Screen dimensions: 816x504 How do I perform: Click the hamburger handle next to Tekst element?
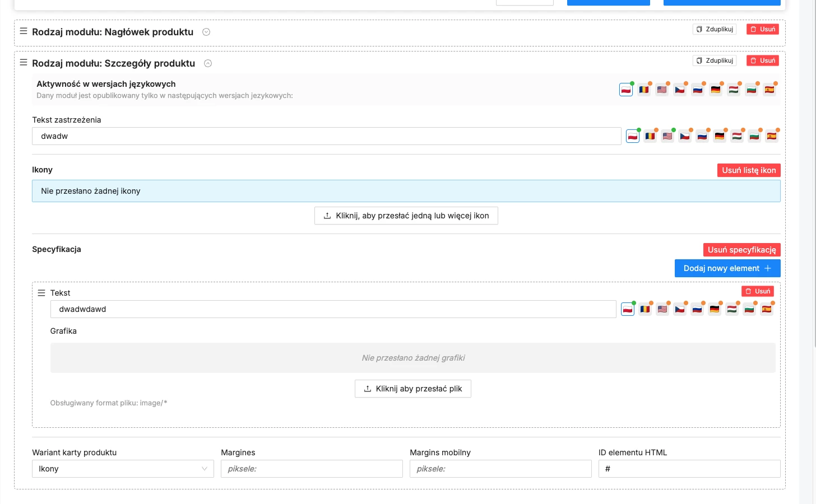pyautogui.click(x=41, y=293)
